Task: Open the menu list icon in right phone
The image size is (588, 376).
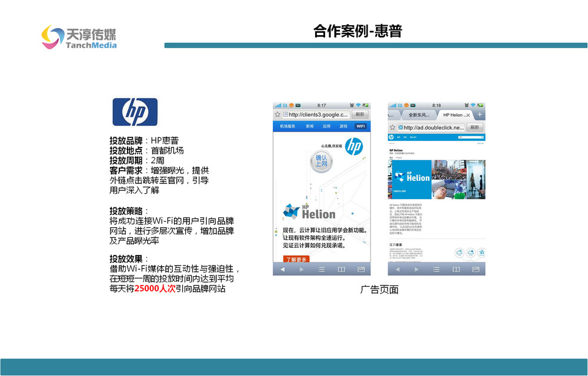Action: (436, 269)
